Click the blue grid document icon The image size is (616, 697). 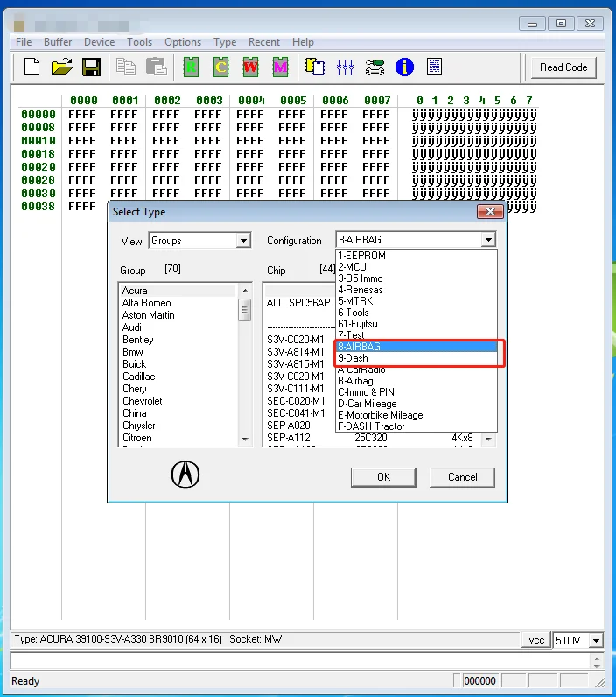[434, 67]
